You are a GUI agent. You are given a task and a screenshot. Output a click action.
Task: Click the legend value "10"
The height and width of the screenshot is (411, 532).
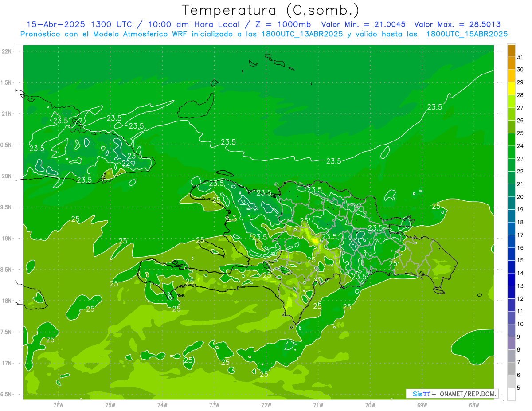520,324
